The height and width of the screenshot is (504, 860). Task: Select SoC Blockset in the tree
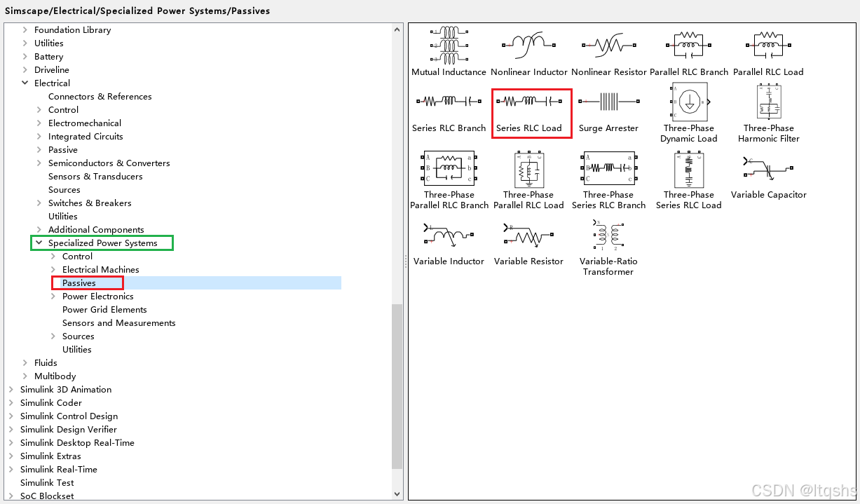[x=47, y=496]
